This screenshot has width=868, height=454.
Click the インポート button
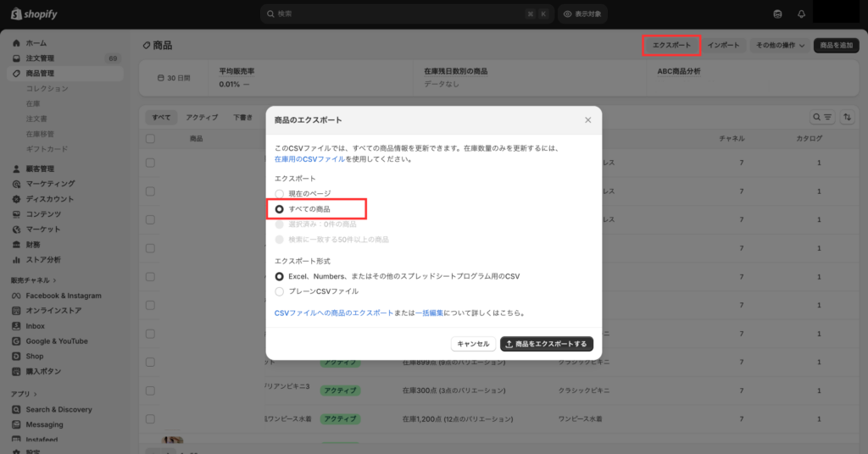coord(724,46)
